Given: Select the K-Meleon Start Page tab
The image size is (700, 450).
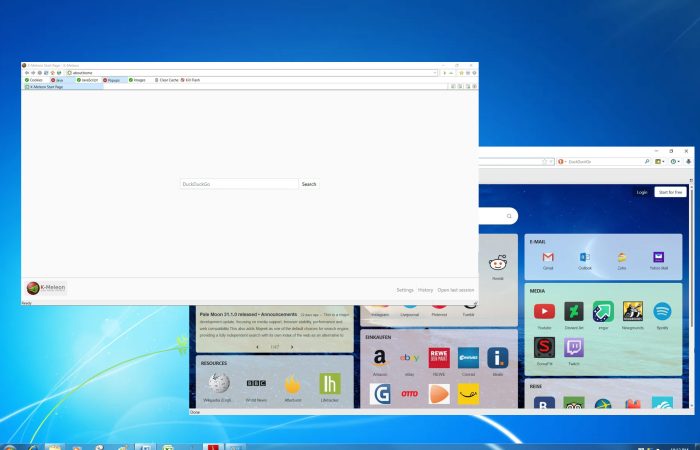Looking at the screenshot, I should [x=63, y=87].
